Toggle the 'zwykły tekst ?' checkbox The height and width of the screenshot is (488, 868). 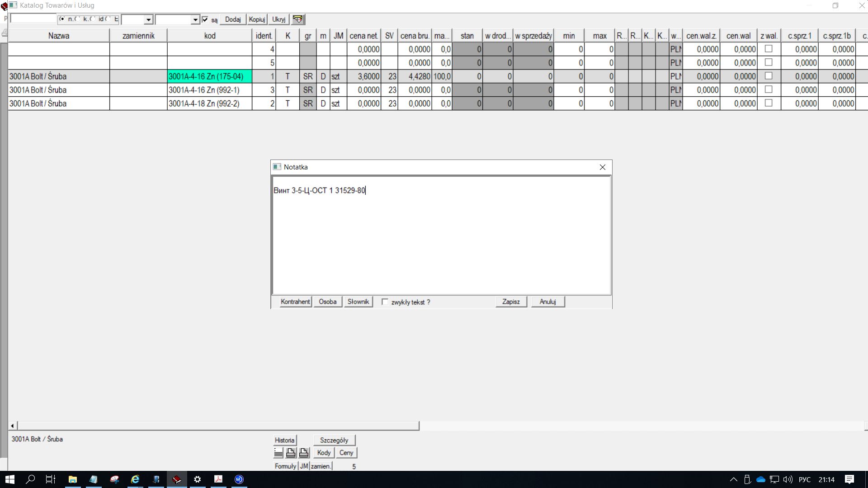(x=385, y=302)
